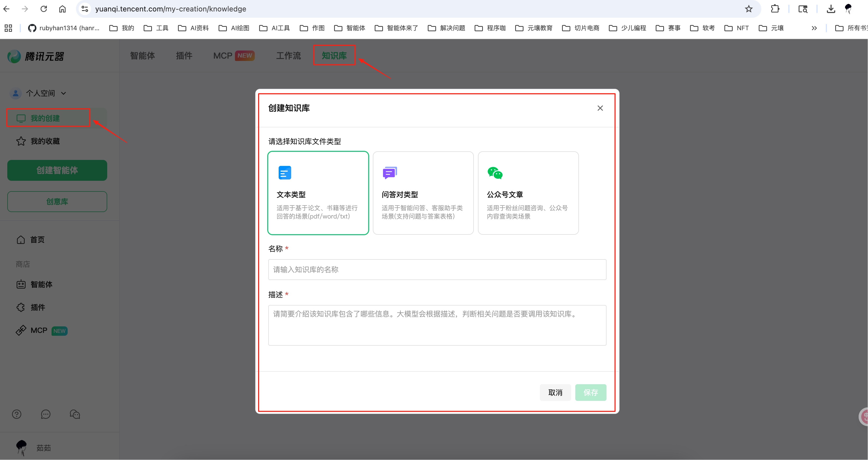Viewport: 868px width, 460px height.
Task: Select the 文本类型 knowledge base card
Action: coord(318,193)
